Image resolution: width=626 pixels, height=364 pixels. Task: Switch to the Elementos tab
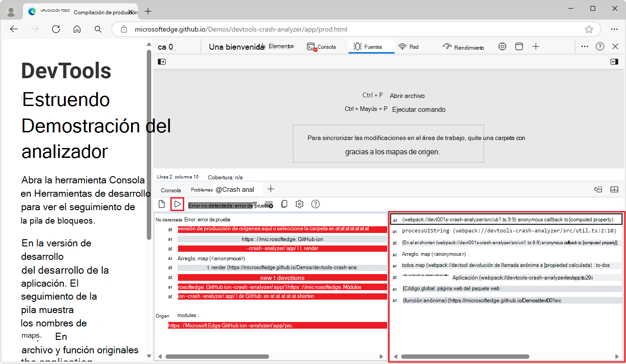[281, 46]
